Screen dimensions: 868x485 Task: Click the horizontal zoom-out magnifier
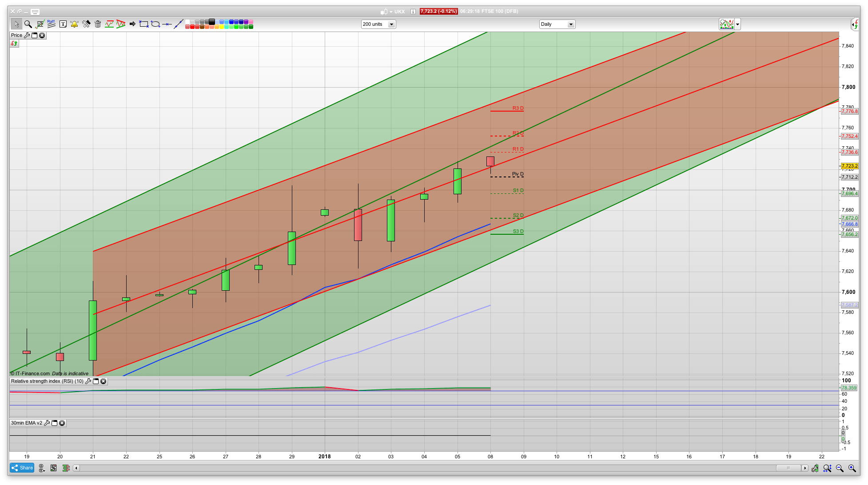point(840,468)
